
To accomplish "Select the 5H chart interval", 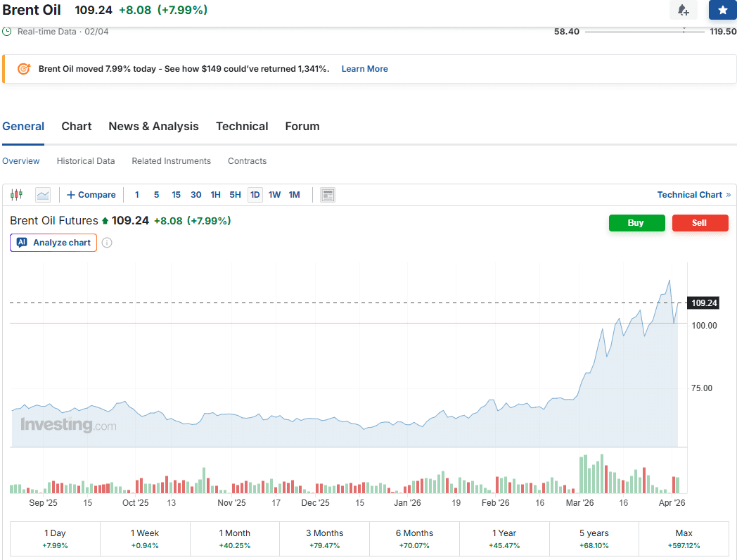I will pyautogui.click(x=235, y=195).
